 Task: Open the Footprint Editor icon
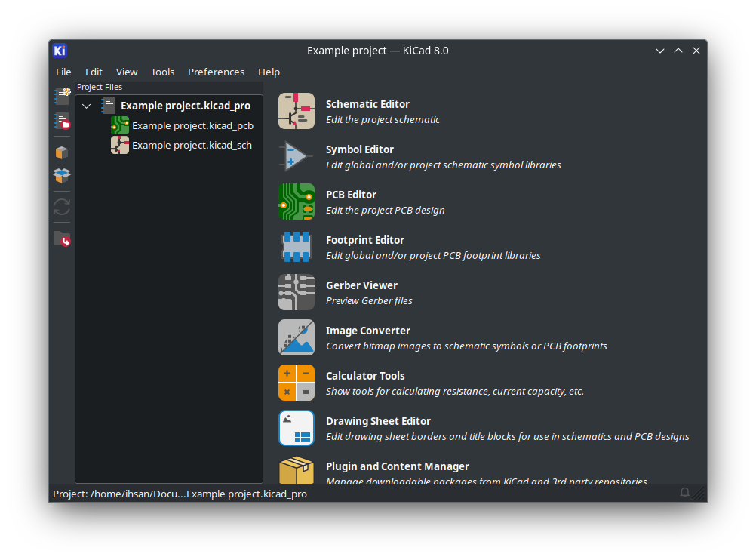(x=297, y=247)
